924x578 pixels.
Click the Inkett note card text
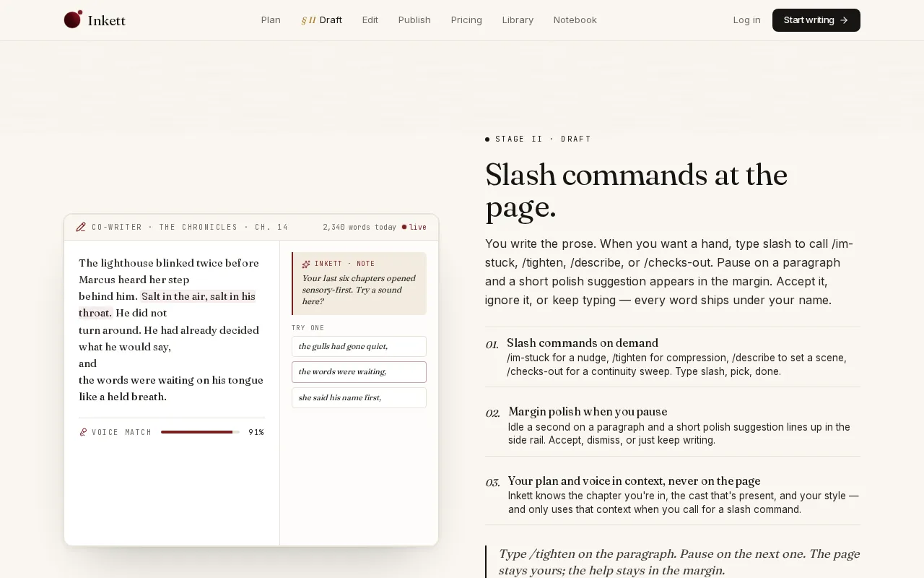click(359, 290)
